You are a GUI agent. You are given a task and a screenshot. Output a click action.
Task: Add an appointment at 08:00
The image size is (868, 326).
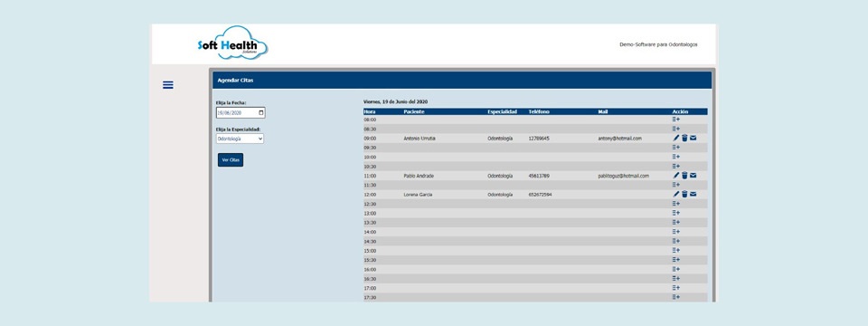click(676, 120)
